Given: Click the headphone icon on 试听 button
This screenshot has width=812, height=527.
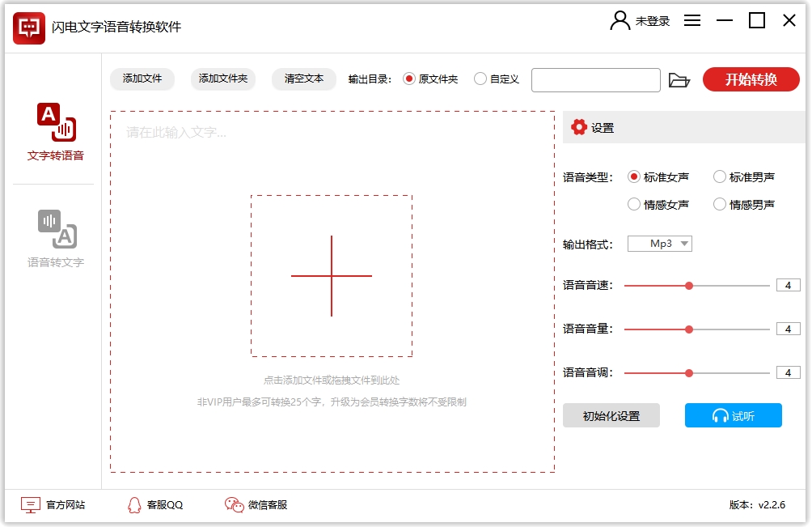Looking at the screenshot, I should coord(719,415).
